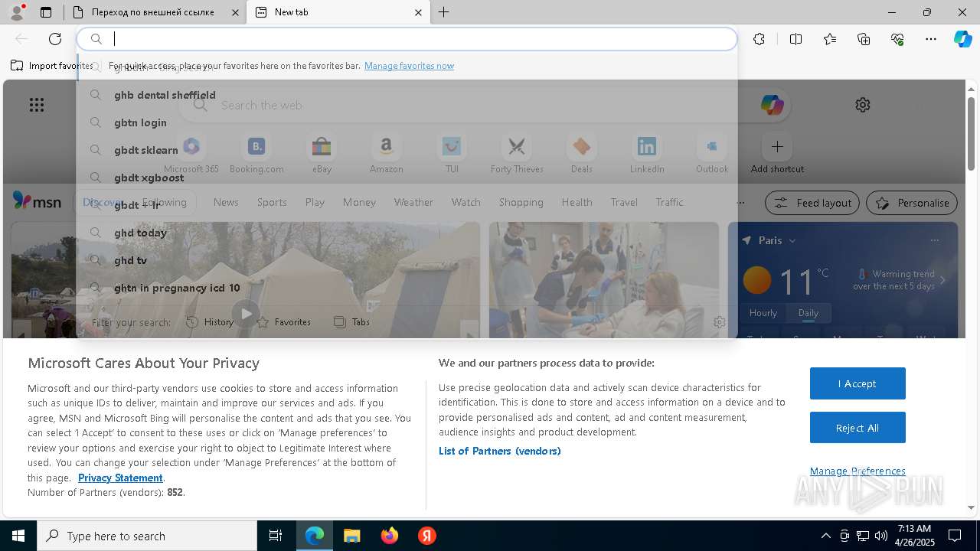The width and height of the screenshot is (980, 551).
Task: Click Manage favorites now link
Action: tap(409, 66)
